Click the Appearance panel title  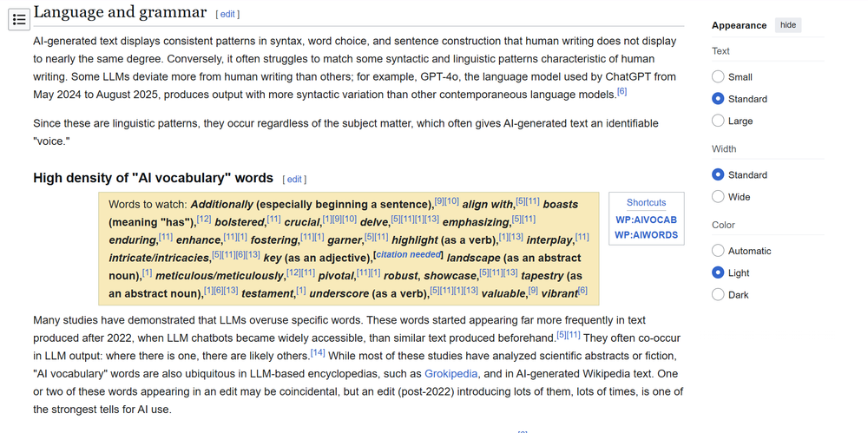pyautogui.click(x=739, y=25)
